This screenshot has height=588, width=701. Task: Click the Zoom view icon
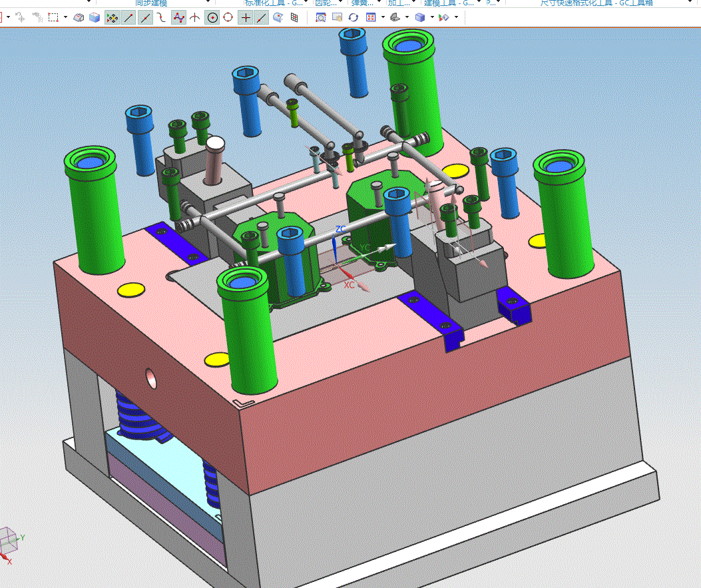tap(320, 18)
